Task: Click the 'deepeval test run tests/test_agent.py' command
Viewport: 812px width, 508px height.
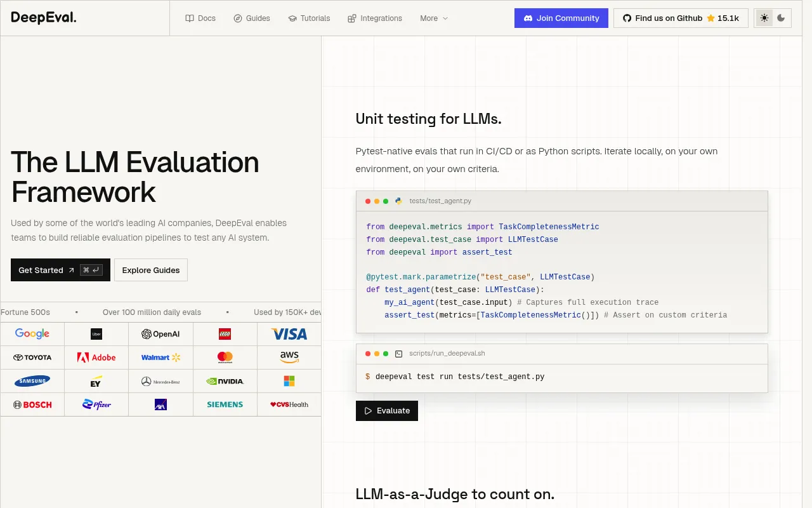Action: pos(460,377)
